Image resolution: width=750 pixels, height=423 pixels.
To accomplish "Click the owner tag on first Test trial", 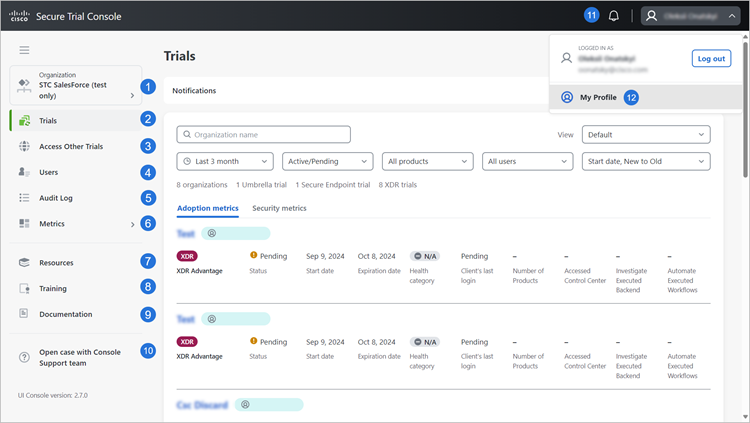I will tap(235, 234).
